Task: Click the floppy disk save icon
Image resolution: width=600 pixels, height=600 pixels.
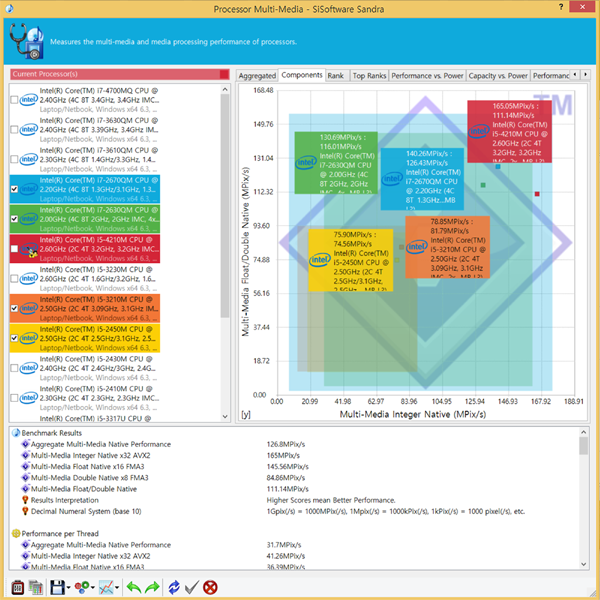Action: [x=57, y=587]
